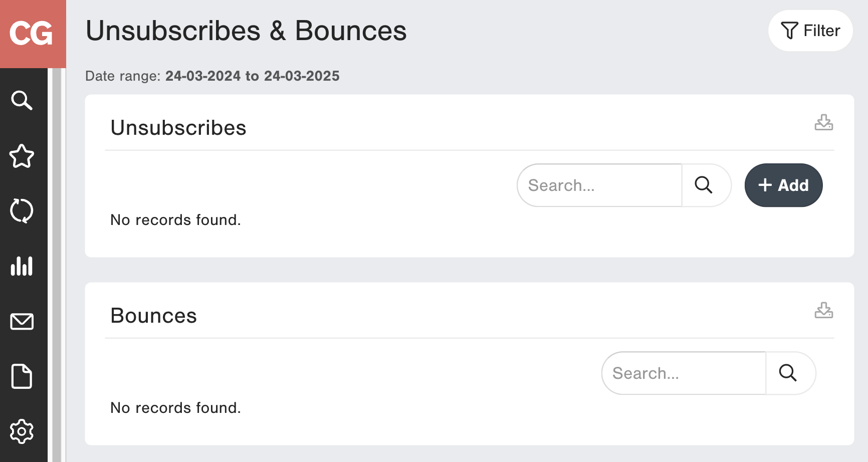Open the favorites star icon in sidebar
The height and width of the screenshot is (462, 868).
[x=22, y=156]
